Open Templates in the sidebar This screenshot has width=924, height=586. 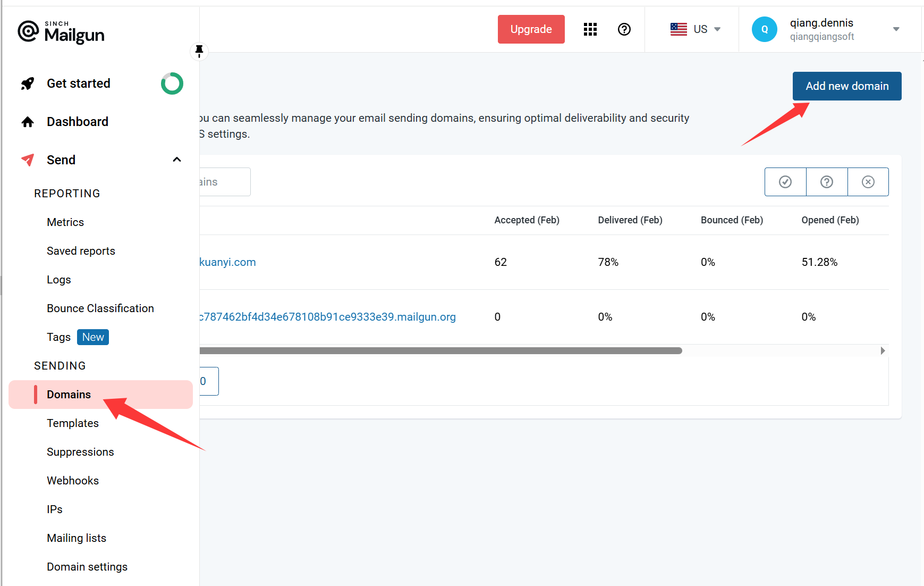click(73, 423)
